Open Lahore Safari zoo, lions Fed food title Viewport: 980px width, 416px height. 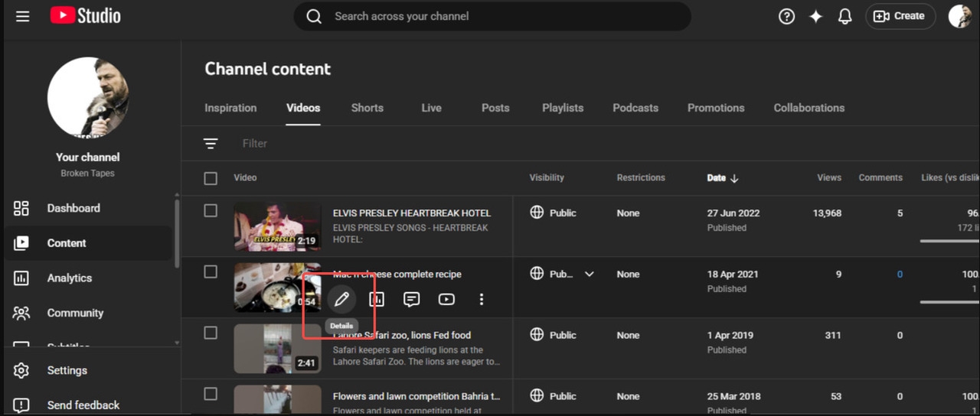tap(402, 336)
